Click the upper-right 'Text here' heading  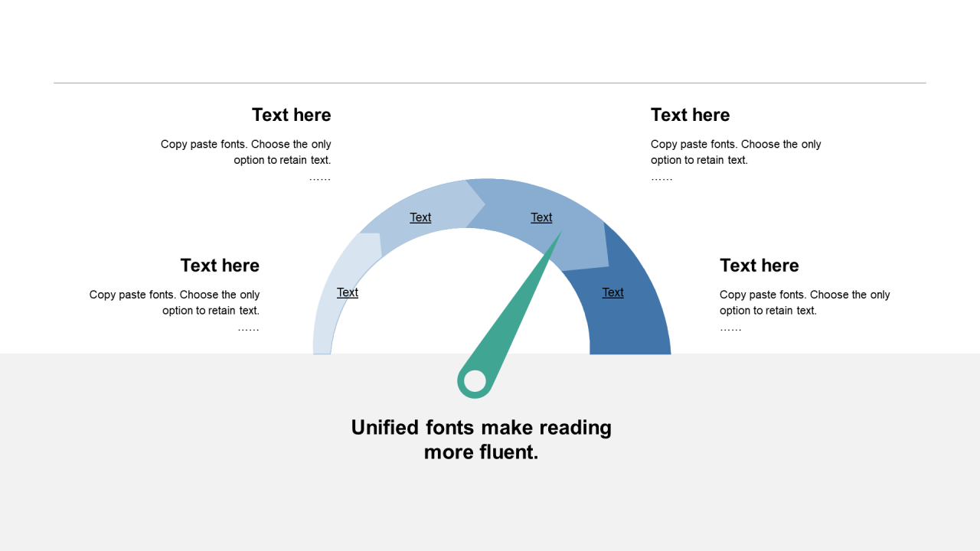click(x=690, y=115)
